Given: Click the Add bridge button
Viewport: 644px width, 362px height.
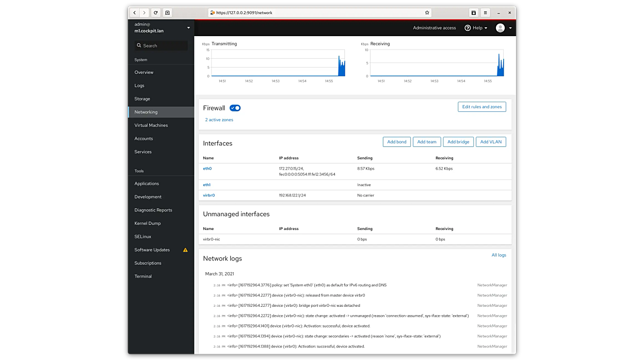Looking at the screenshot, I should 458,142.
